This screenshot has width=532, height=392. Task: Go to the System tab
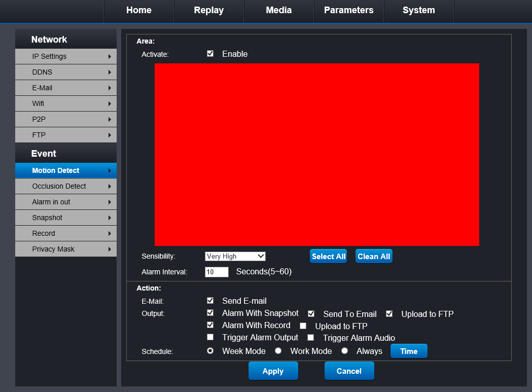coord(418,11)
